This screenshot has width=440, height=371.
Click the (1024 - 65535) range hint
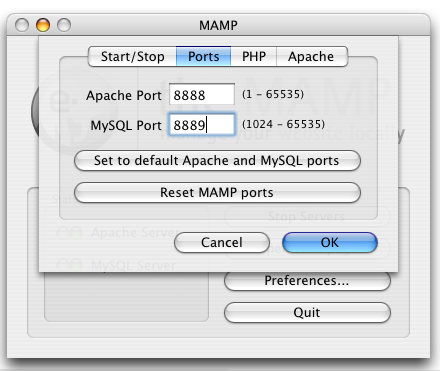click(x=283, y=124)
